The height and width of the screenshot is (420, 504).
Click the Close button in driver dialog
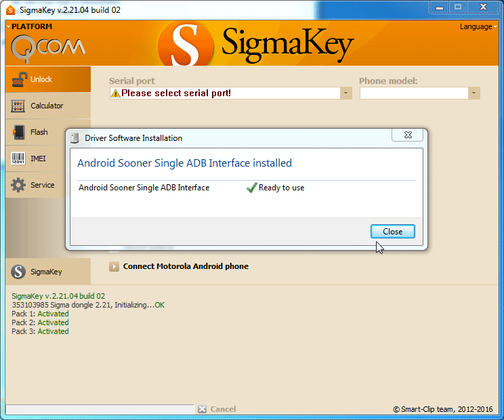[393, 232]
